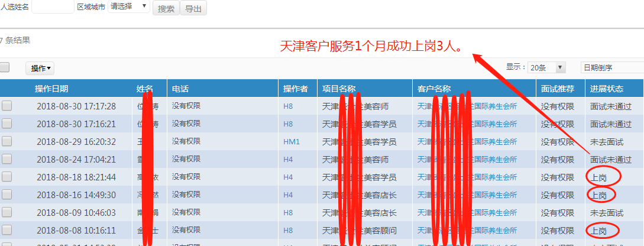Click 上岗 status in 2018-08-16 row
The image size is (644, 246).
point(598,195)
